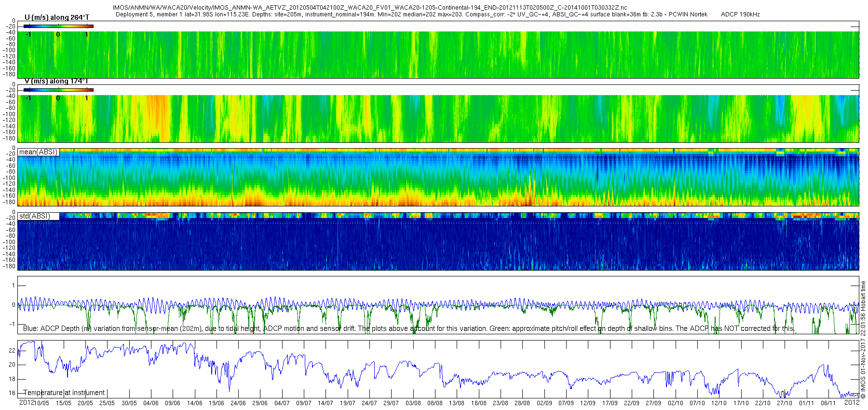Click the '03/08' date tick label
The image size is (868, 410).
(413, 403)
